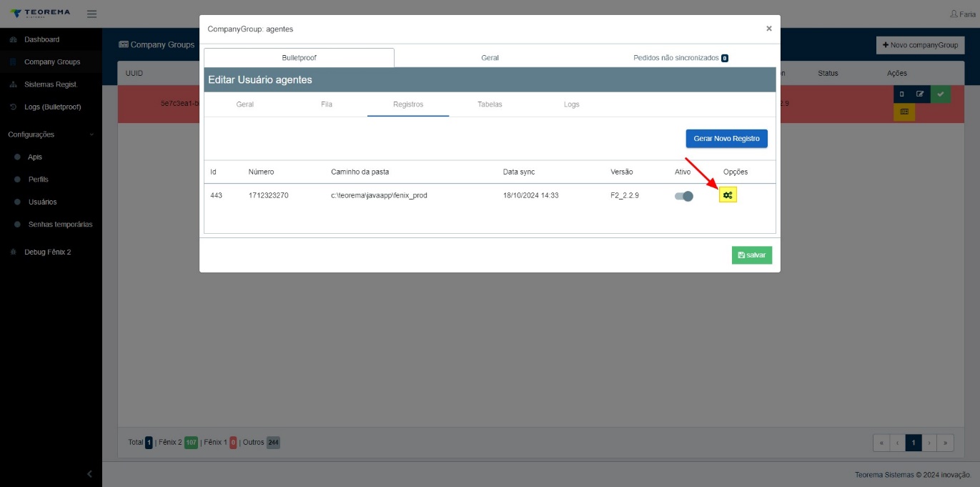The image size is (980, 487).
Task: Click the Dashboard sidebar icon
Action: click(x=13, y=39)
